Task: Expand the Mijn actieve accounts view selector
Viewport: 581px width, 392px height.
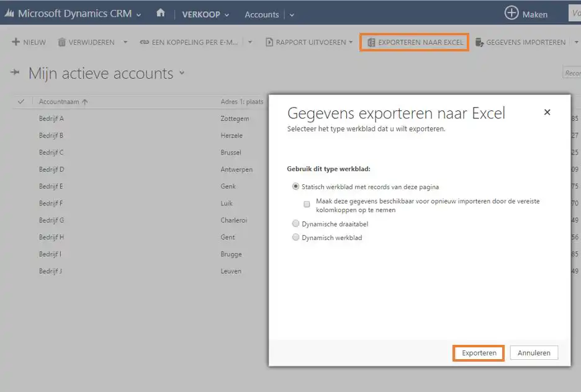Action: point(182,73)
